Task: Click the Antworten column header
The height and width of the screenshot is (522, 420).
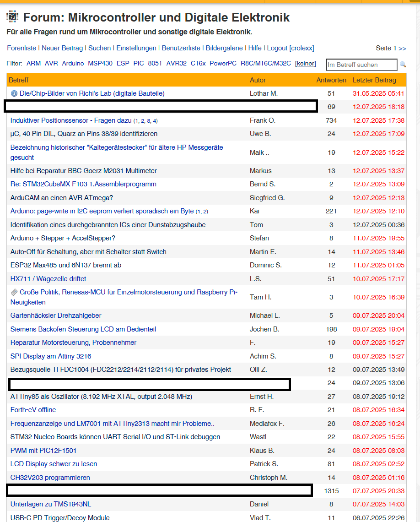Action: point(331,80)
